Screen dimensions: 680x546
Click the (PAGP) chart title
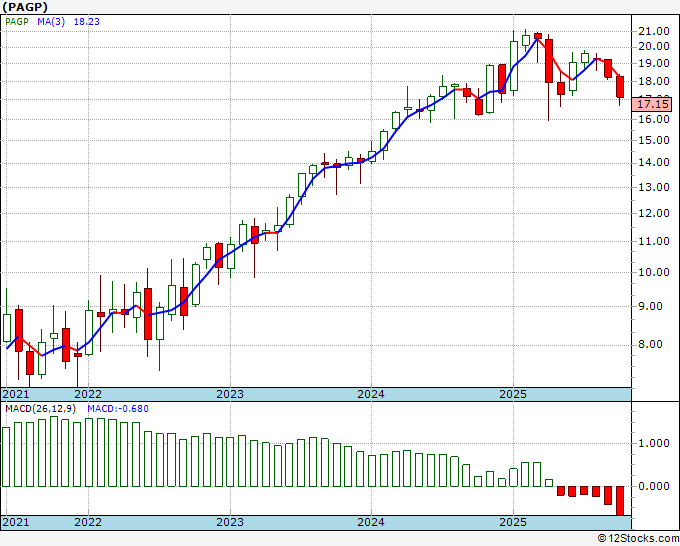coord(25,7)
